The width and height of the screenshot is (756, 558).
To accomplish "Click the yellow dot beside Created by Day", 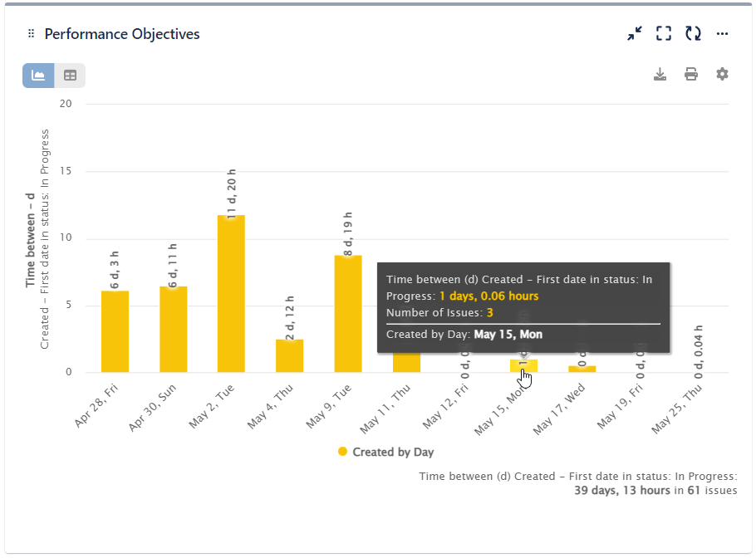I will (x=342, y=452).
